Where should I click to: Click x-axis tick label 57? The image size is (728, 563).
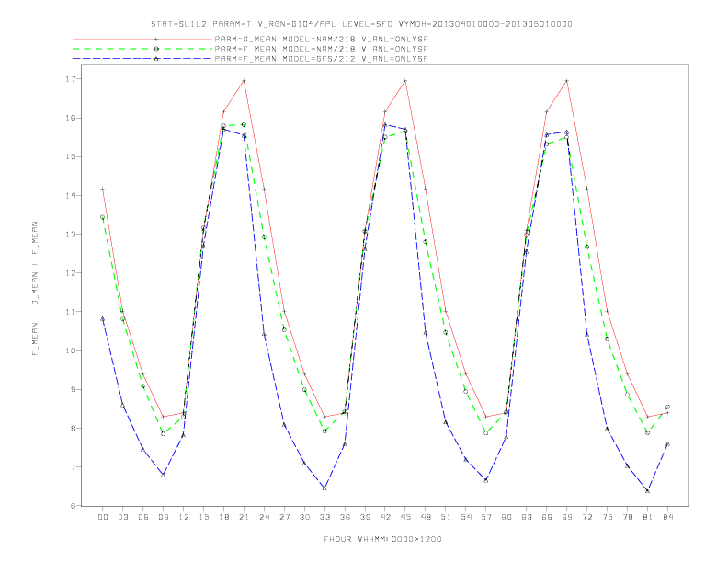tap(486, 517)
